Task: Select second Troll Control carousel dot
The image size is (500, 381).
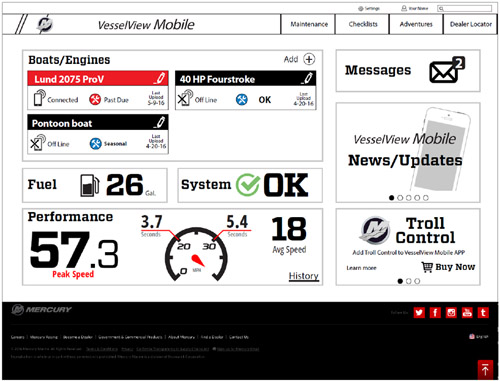Action: (409, 281)
